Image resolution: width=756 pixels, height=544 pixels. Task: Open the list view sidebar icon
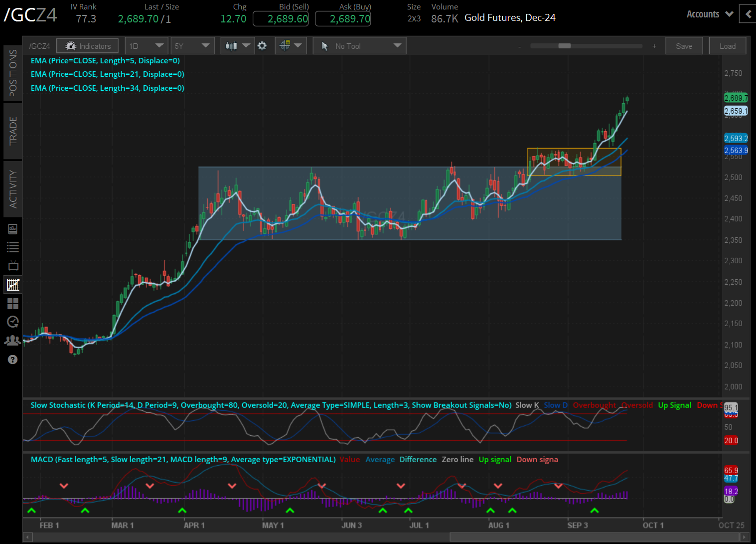point(13,247)
